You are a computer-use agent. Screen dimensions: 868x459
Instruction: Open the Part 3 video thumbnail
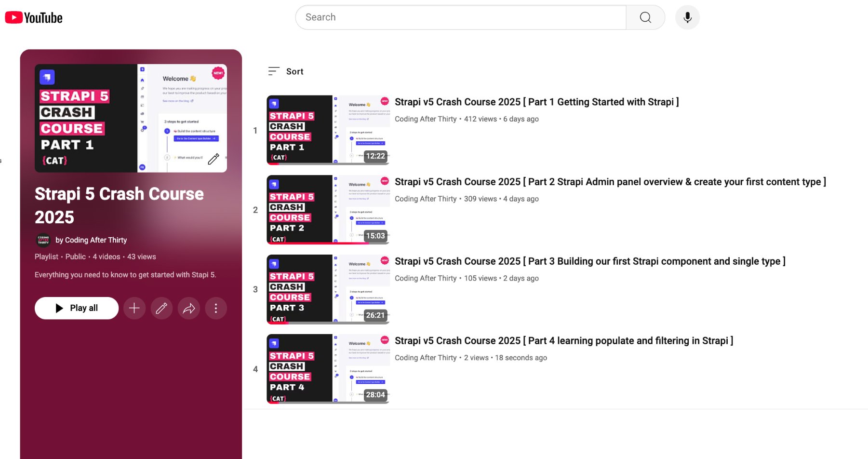(328, 289)
